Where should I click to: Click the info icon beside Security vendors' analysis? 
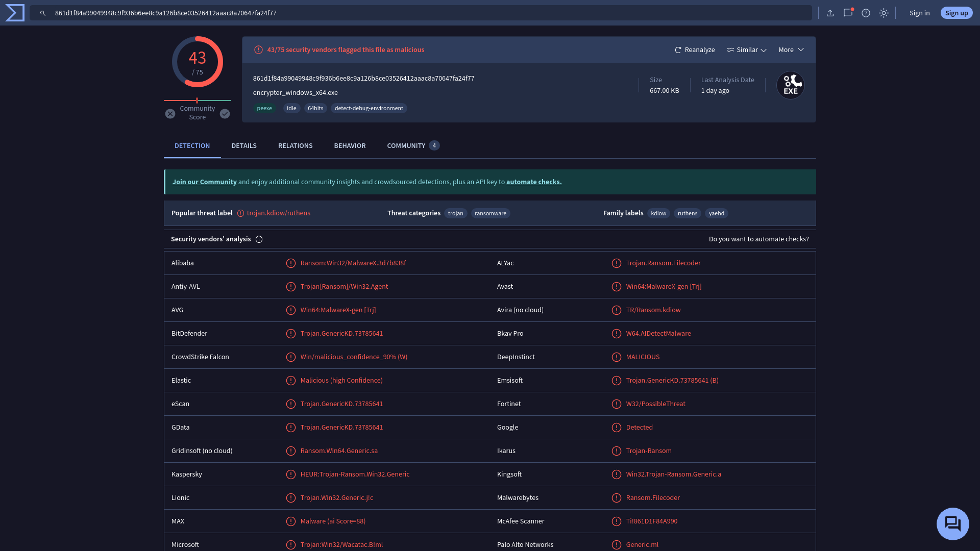(x=259, y=239)
